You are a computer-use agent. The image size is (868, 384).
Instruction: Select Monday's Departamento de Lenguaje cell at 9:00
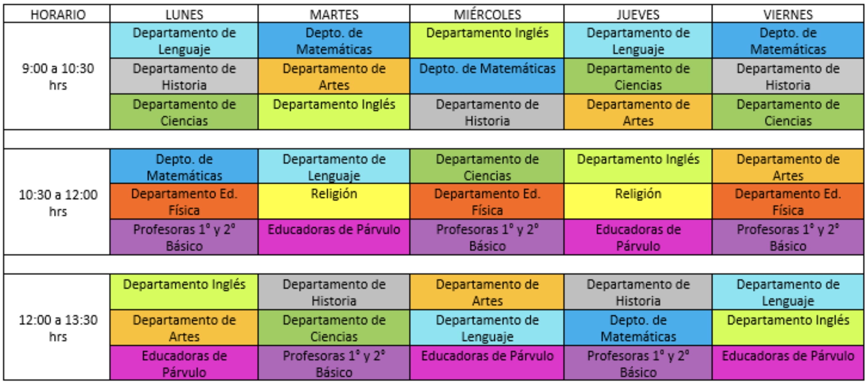click(x=184, y=41)
